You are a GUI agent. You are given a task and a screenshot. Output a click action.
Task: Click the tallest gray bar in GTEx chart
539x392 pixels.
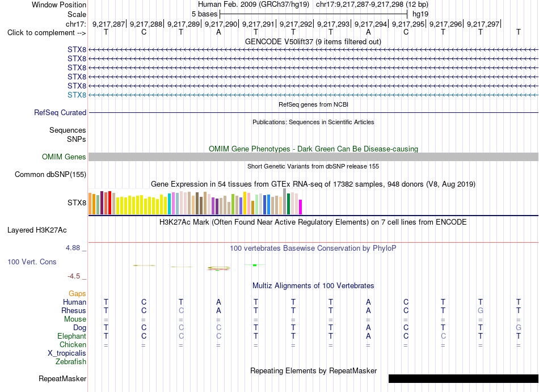point(284,201)
